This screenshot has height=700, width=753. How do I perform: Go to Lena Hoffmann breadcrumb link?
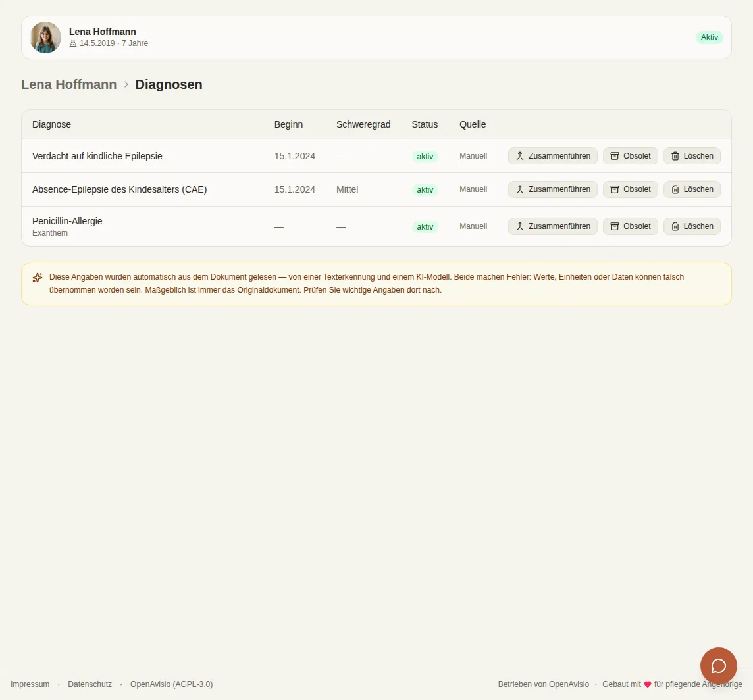(68, 84)
